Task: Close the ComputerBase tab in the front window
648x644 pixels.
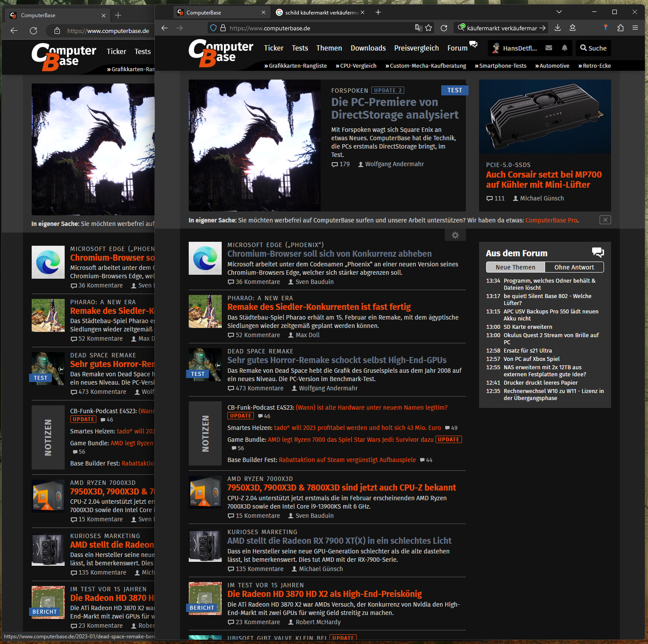Action: point(264,12)
